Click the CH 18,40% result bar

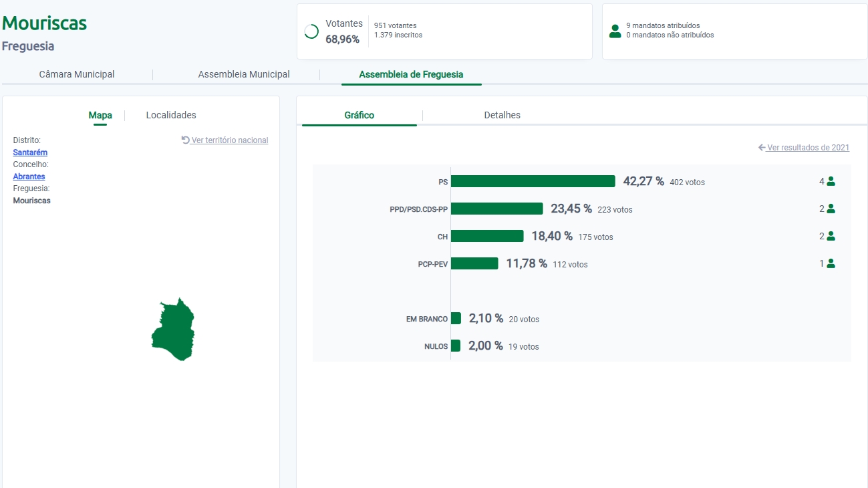487,236
